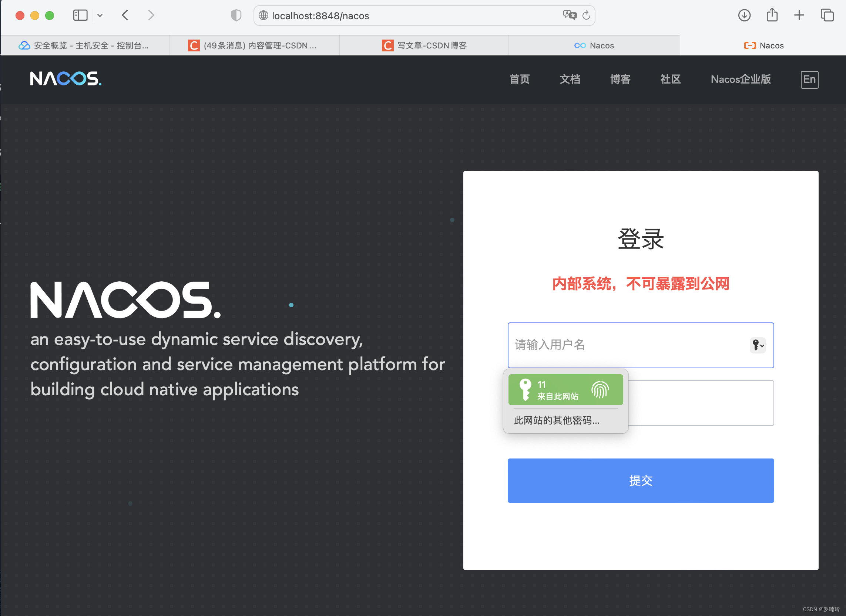846x616 pixels.
Task: Show Safari downloads list
Action: (x=744, y=15)
